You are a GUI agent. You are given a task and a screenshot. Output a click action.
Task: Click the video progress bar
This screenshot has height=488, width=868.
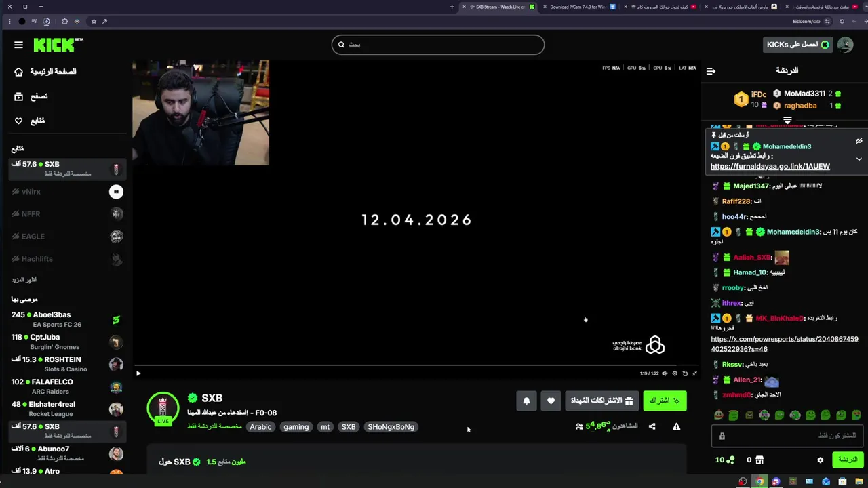[416, 366]
